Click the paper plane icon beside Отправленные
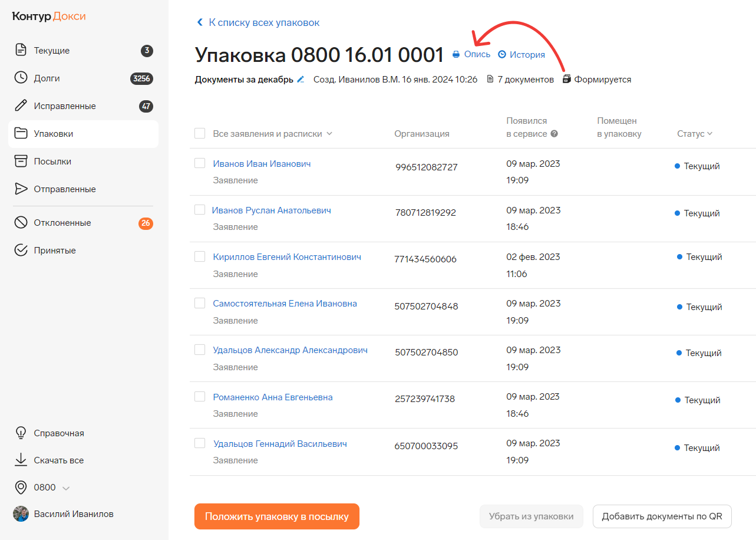 pos(21,189)
